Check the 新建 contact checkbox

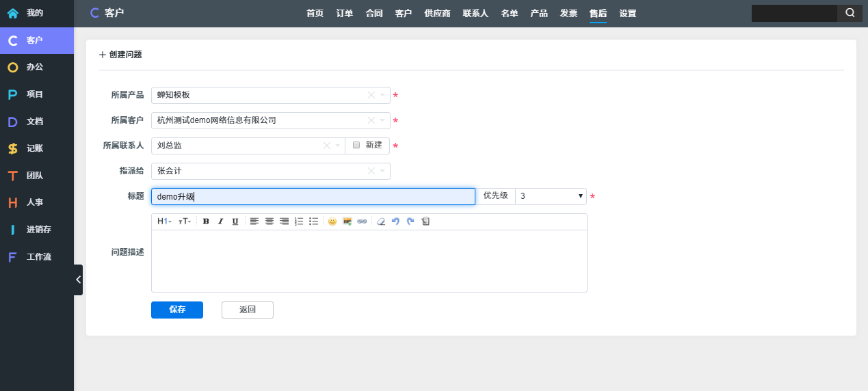[x=356, y=146]
